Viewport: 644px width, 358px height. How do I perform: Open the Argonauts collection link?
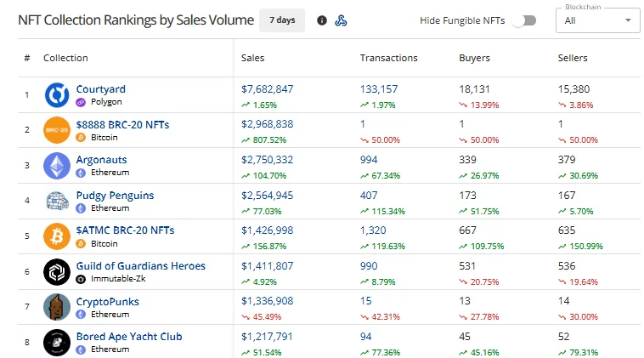(x=101, y=160)
